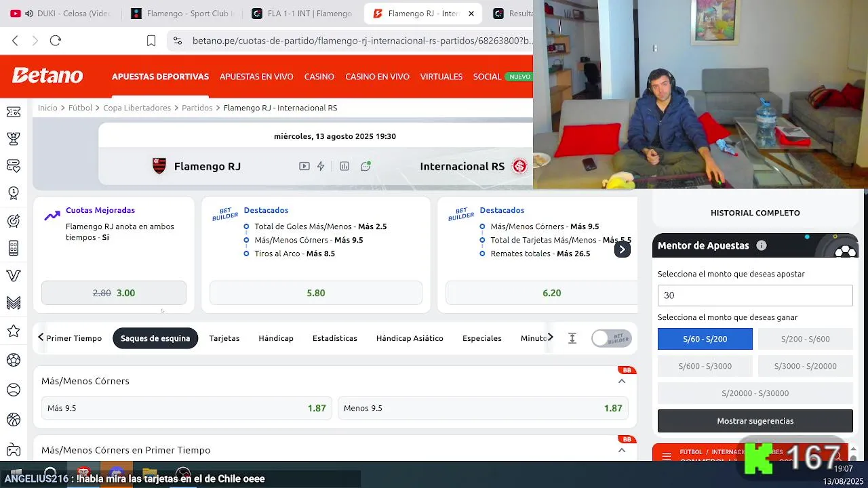Open the trophy icon in left sidebar
This screenshot has height=488, width=868.
14,139
